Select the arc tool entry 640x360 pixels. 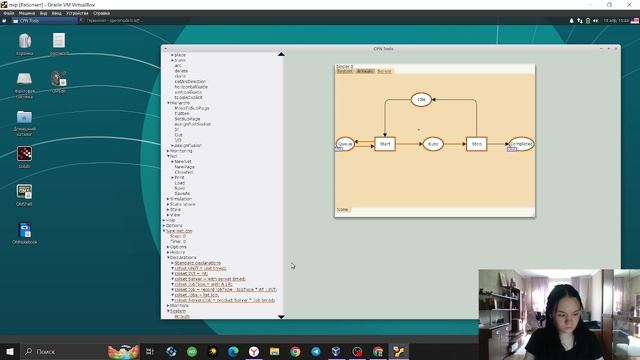(x=178, y=65)
